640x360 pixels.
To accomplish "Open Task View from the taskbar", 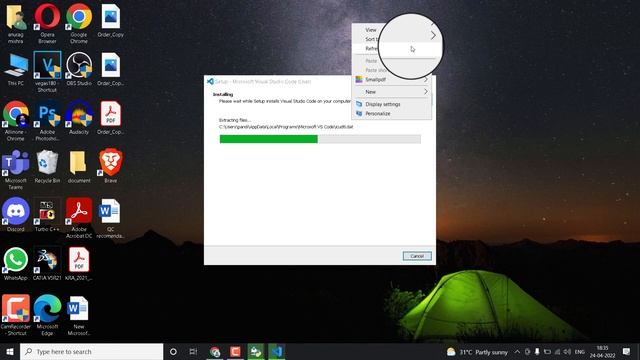I will click(193, 351).
